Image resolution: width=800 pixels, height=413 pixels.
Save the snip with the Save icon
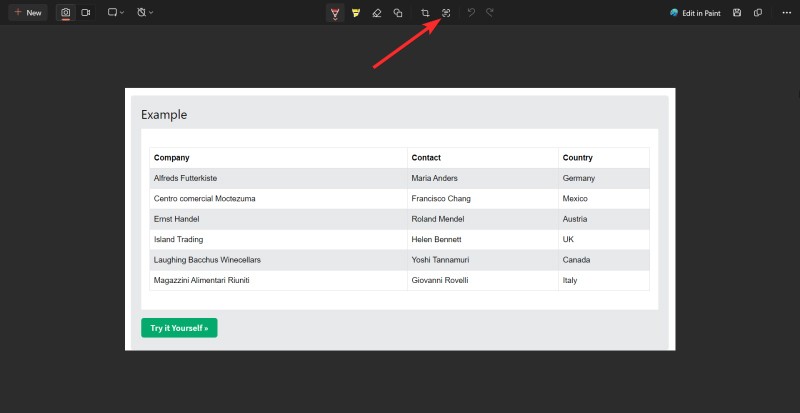[737, 13]
